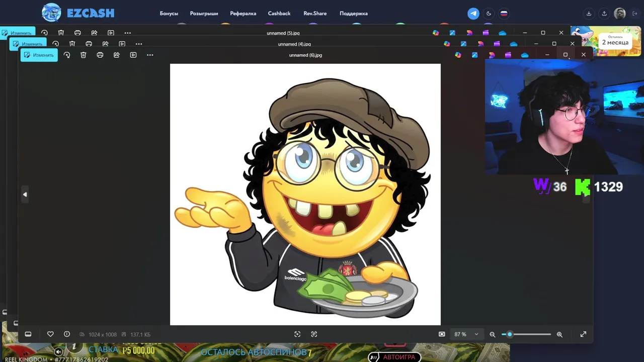
Task: Click the 1024 x 1008 dimensions text
Action: pyautogui.click(x=103, y=334)
